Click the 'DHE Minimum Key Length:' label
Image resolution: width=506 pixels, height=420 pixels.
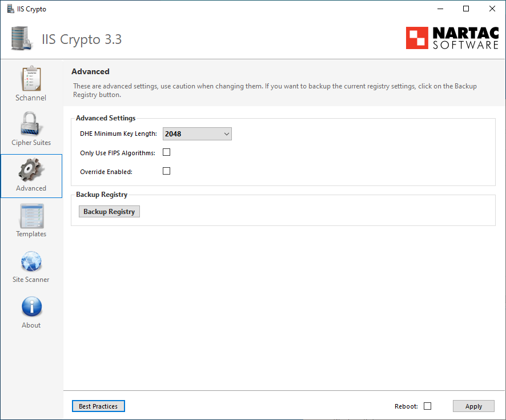[118, 134]
